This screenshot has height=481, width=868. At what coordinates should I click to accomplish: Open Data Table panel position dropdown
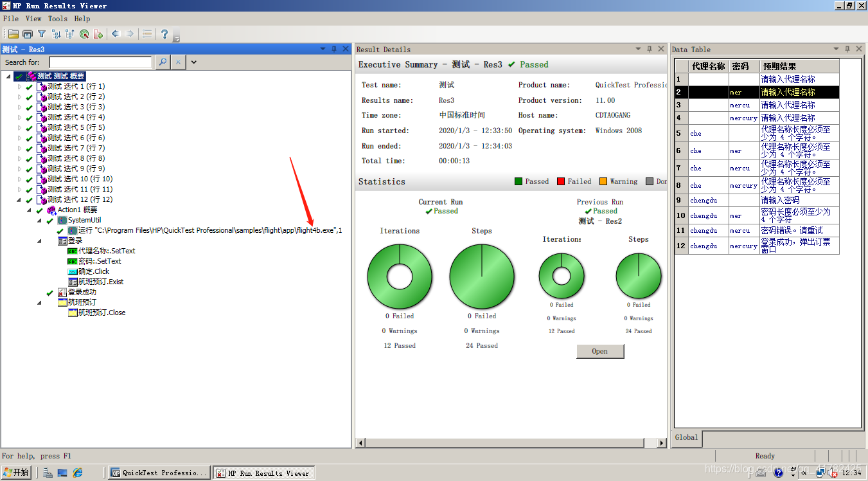tap(836, 49)
